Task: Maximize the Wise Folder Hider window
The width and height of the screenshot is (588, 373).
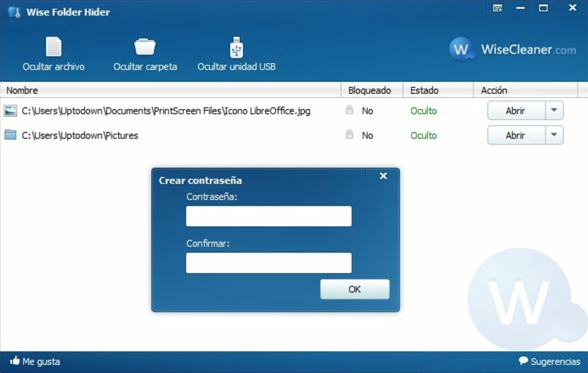Action: (x=543, y=8)
